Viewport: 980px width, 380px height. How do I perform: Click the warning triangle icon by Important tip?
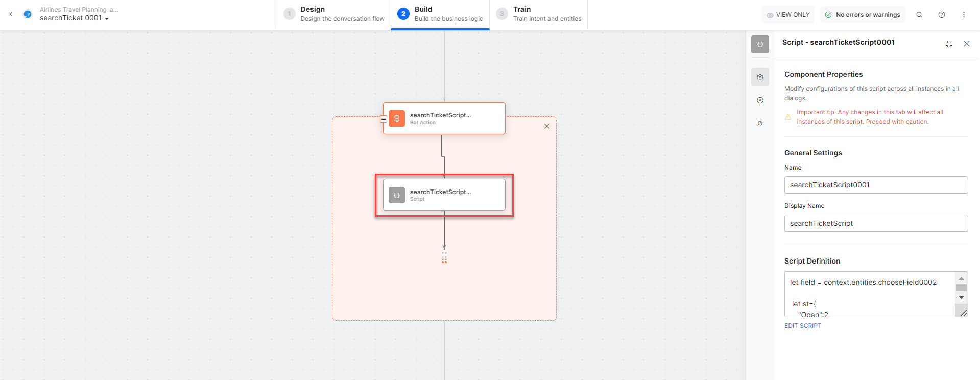[x=788, y=117]
